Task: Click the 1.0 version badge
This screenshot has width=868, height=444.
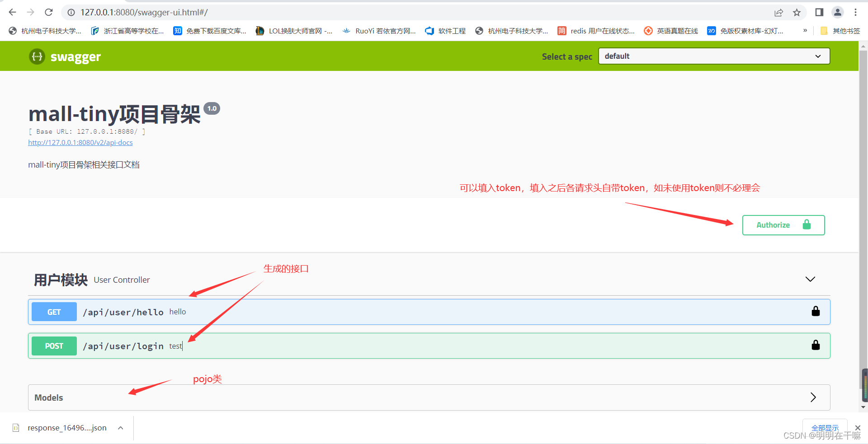Action: [x=212, y=108]
